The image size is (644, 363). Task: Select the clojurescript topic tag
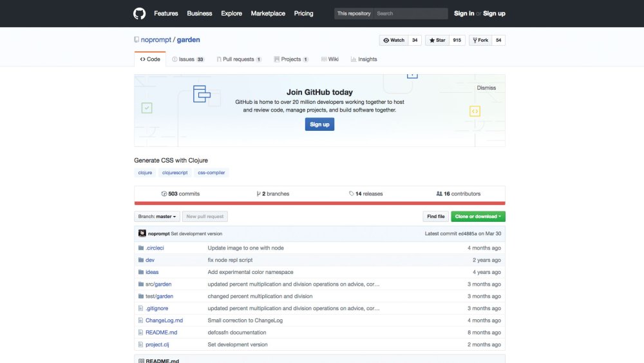click(175, 173)
